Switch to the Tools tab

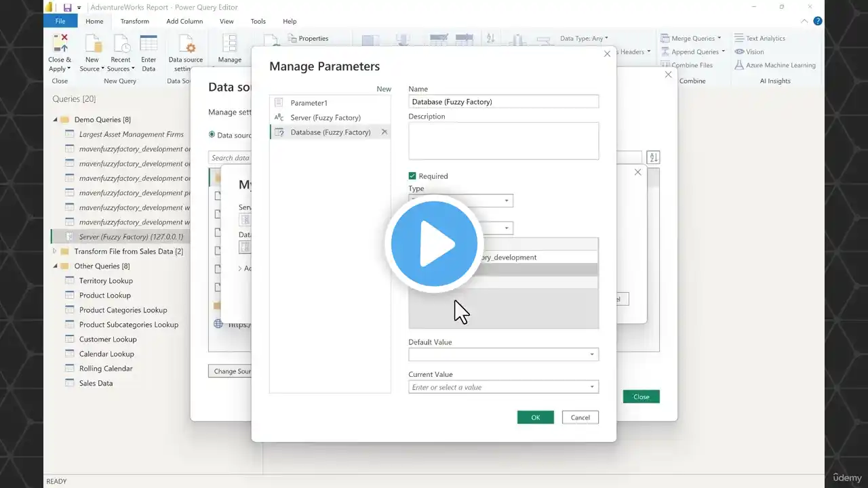click(258, 21)
